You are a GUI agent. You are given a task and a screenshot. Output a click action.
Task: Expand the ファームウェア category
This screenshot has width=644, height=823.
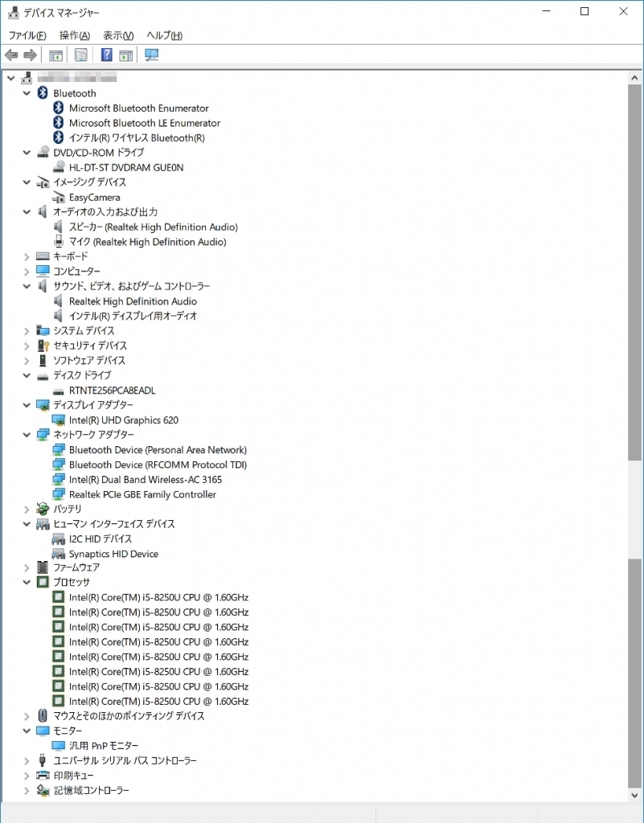pyautogui.click(x=27, y=567)
